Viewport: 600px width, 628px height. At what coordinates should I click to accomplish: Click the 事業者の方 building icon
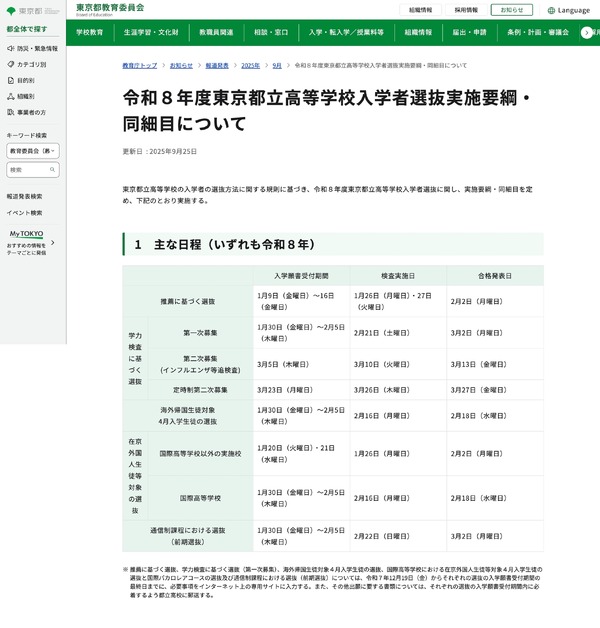pos(11,112)
